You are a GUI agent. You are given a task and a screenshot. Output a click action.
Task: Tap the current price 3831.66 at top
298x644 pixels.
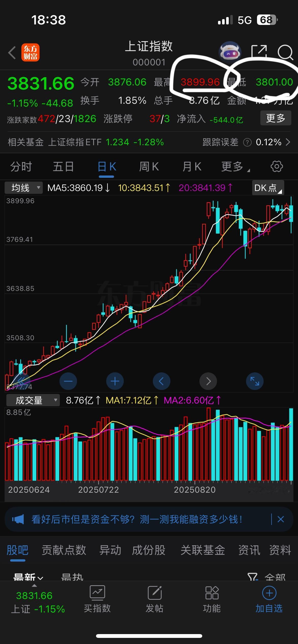pyautogui.click(x=41, y=83)
